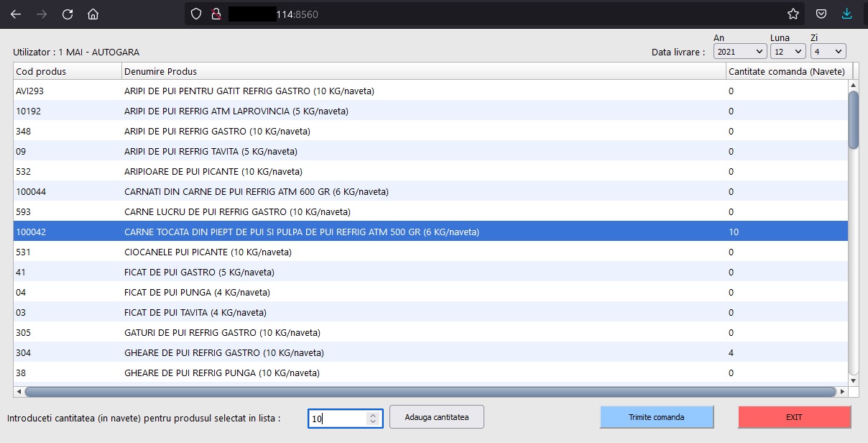Open the An year dropdown
This screenshot has width=868, height=443.
point(739,52)
